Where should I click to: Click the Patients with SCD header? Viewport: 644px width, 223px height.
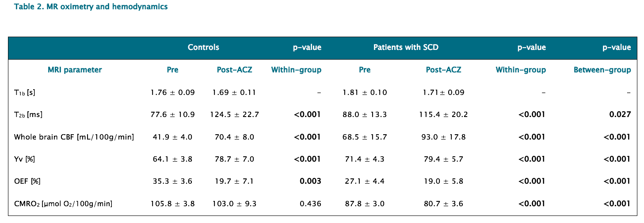[406, 47]
